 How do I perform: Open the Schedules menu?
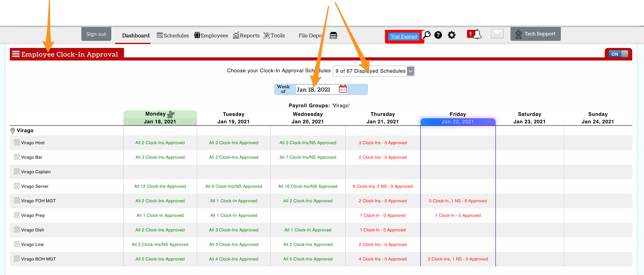tap(173, 36)
